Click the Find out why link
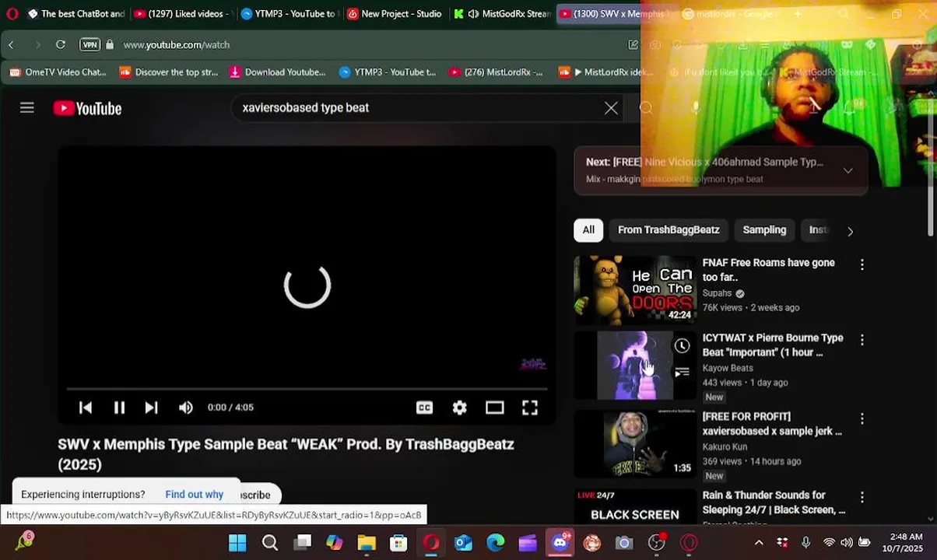 point(194,495)
